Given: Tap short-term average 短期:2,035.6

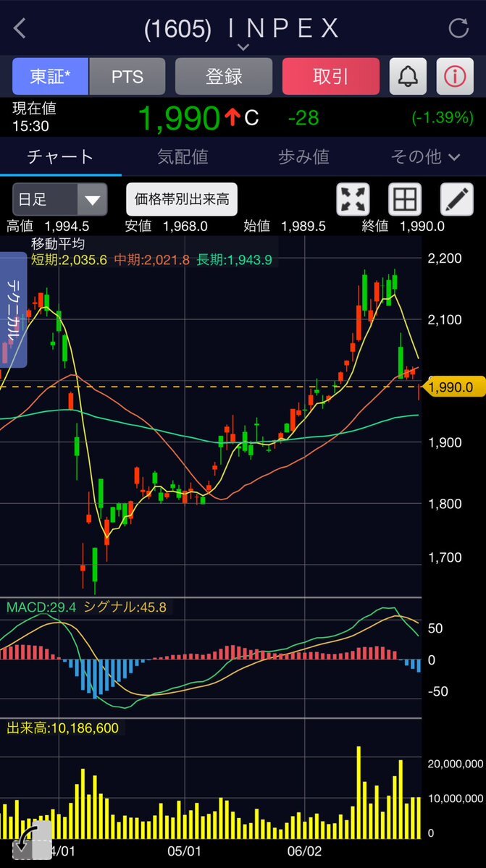Looking at the screenshot, I should pos(70,260).
